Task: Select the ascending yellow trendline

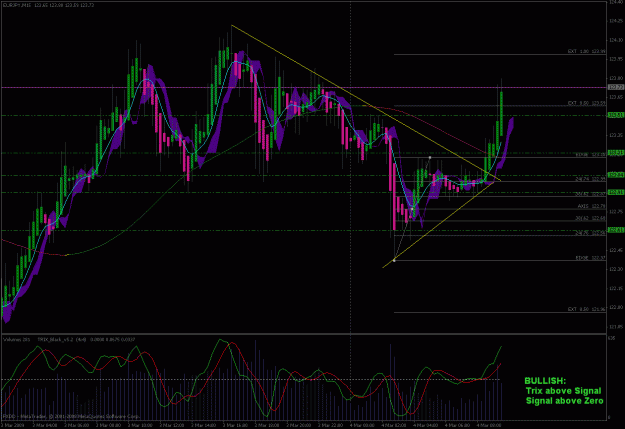Action: (x=438, y=225)
